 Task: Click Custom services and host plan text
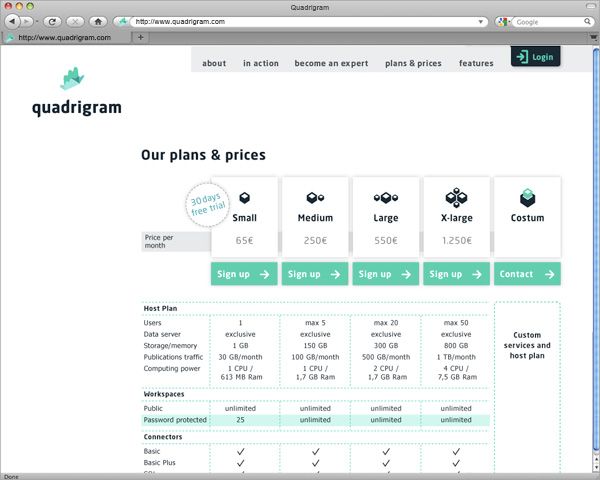click(x=527, y=345)
